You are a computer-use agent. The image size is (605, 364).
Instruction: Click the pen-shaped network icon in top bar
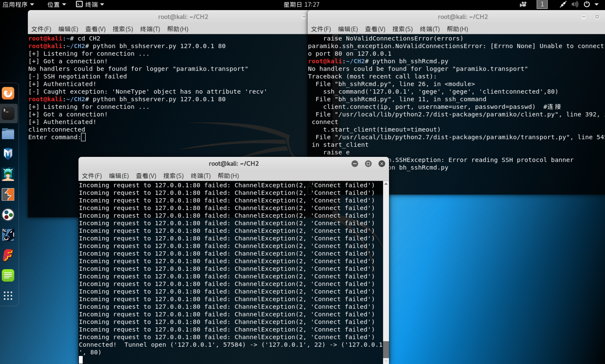tap(563, 4)
